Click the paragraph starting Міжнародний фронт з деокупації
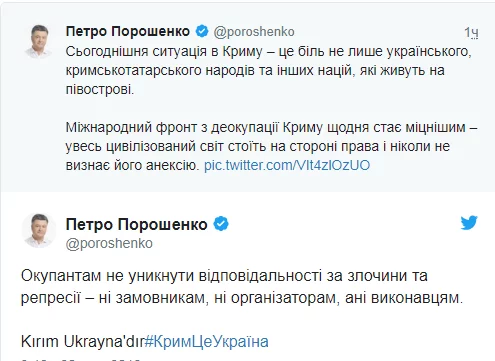Image resolution: width=495 pixels, height=361 pixels. (271, 146)
